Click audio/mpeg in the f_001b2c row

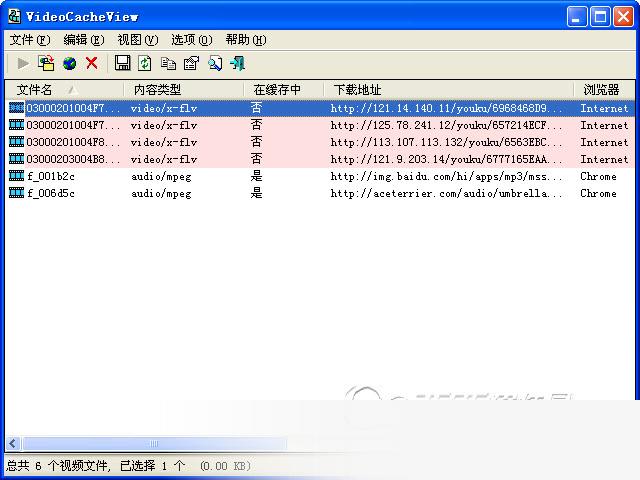[x=161, y=177]
